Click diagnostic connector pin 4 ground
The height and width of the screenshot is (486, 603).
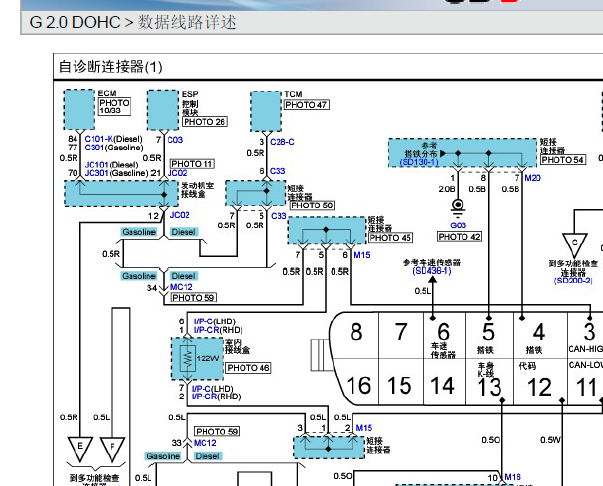click(540, 336)
